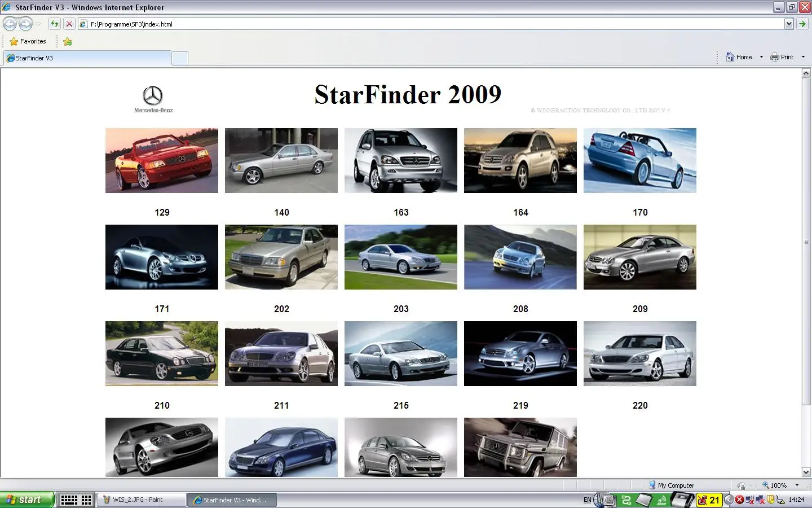
Task: Open the model 171 roadster thumbnail
Action: click(162, 257)
